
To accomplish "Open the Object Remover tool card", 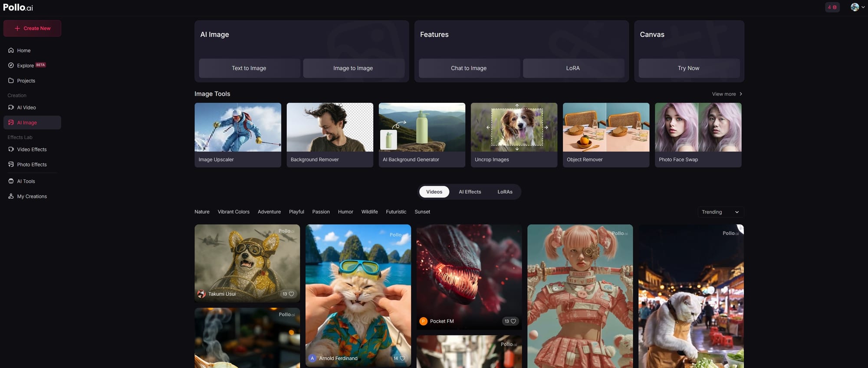I will 606,135.
